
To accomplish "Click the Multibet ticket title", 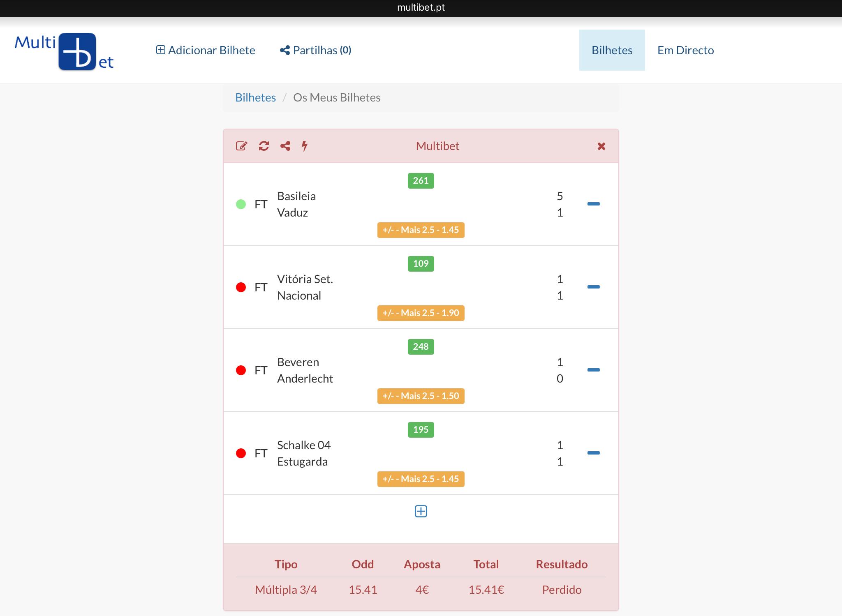I will [437, 146].
